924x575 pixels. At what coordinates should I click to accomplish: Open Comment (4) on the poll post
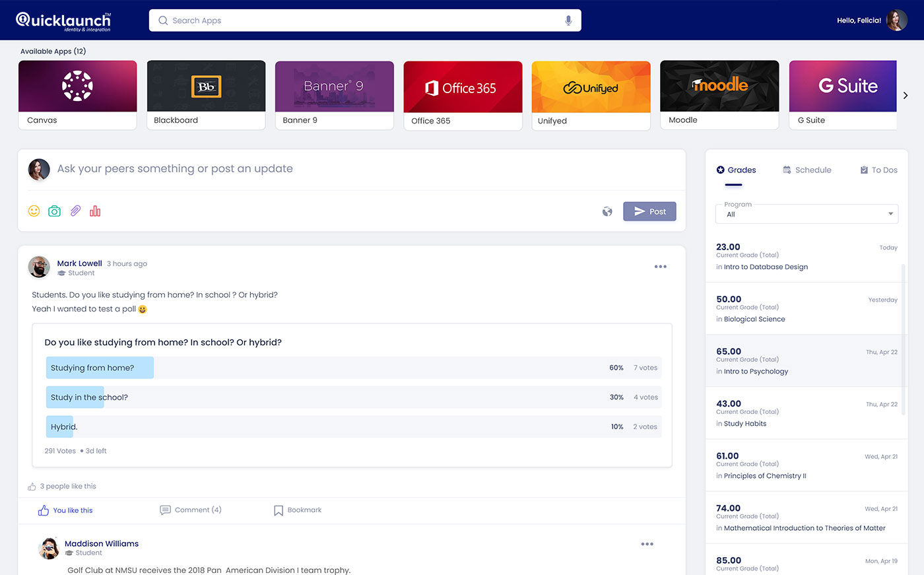(x=191, y=510)
